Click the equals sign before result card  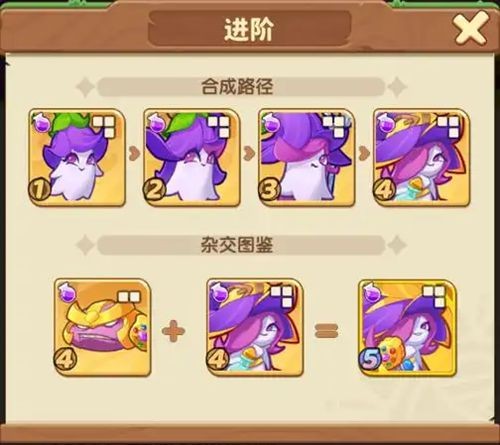point(327,331)
